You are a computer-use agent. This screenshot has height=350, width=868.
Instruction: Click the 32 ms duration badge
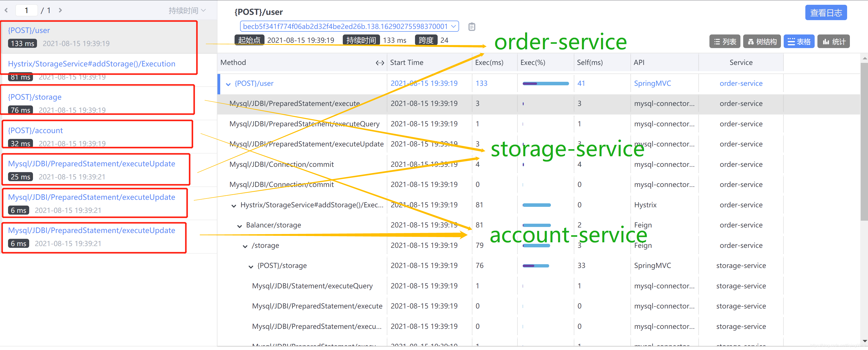coord(20,143)
